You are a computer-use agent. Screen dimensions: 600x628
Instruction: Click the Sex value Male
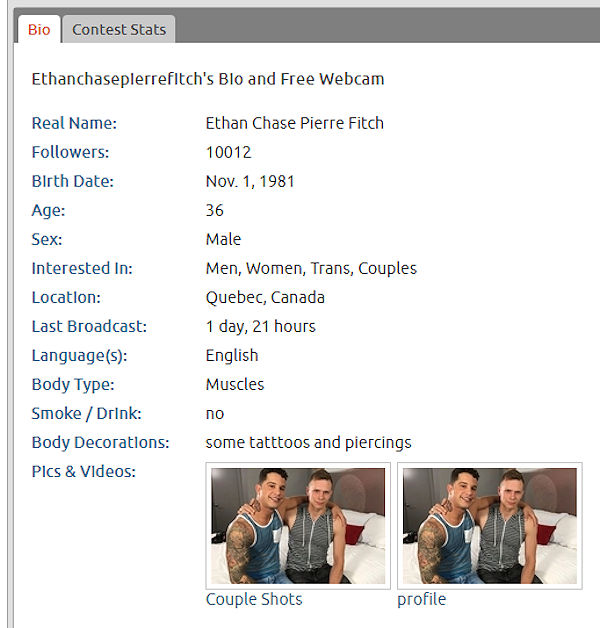(223, 239)
